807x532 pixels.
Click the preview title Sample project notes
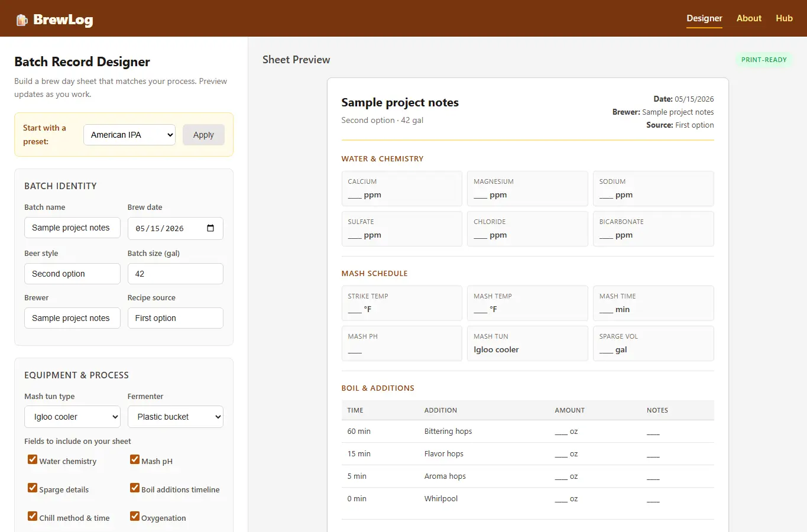[x=400, y=102]
